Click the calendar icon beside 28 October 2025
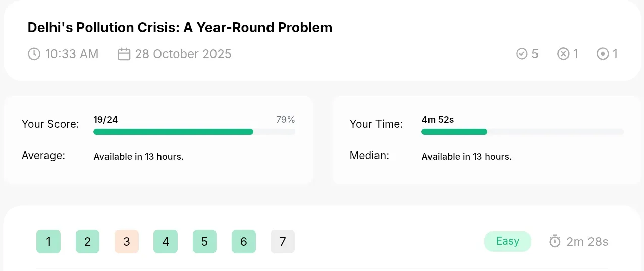This screenshot has height=271, width=644. coord(124,54)
